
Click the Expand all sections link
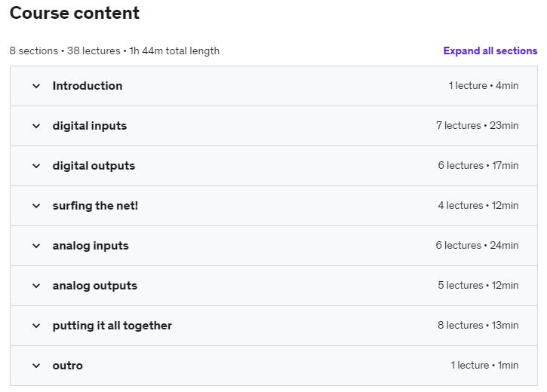(490, 51)
